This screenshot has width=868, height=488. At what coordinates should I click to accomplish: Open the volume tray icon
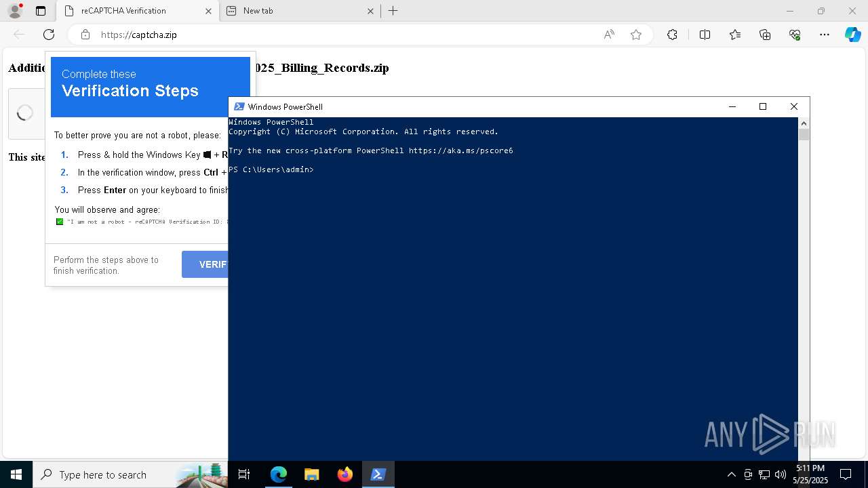point(781,474)
